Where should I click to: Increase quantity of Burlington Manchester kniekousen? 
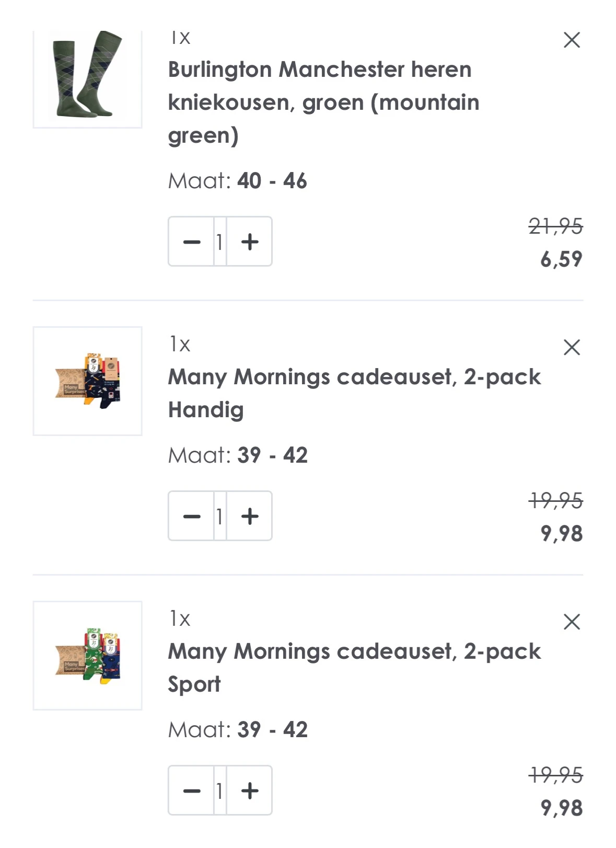click(251, 241)
